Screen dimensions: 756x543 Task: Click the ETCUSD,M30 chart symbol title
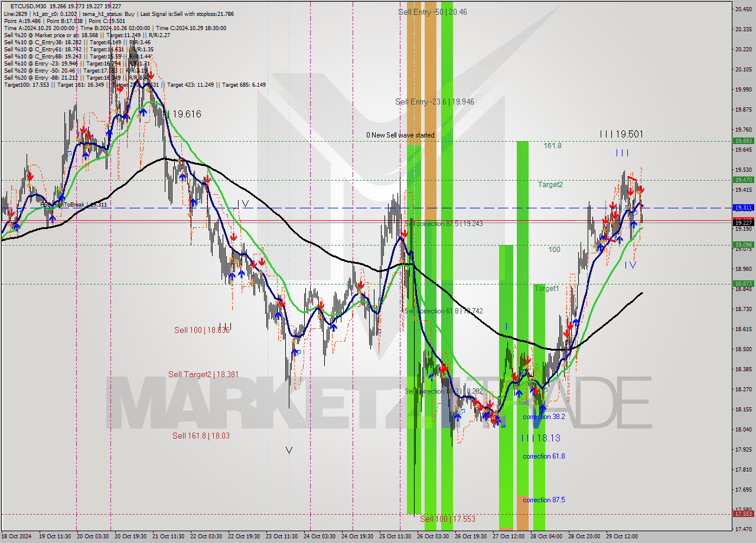pyautogui.click(x=27, y=5)
